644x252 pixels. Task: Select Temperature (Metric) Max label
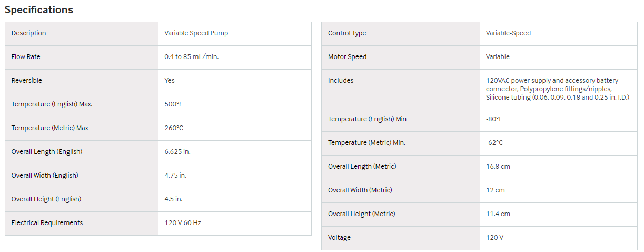[50, 128]
